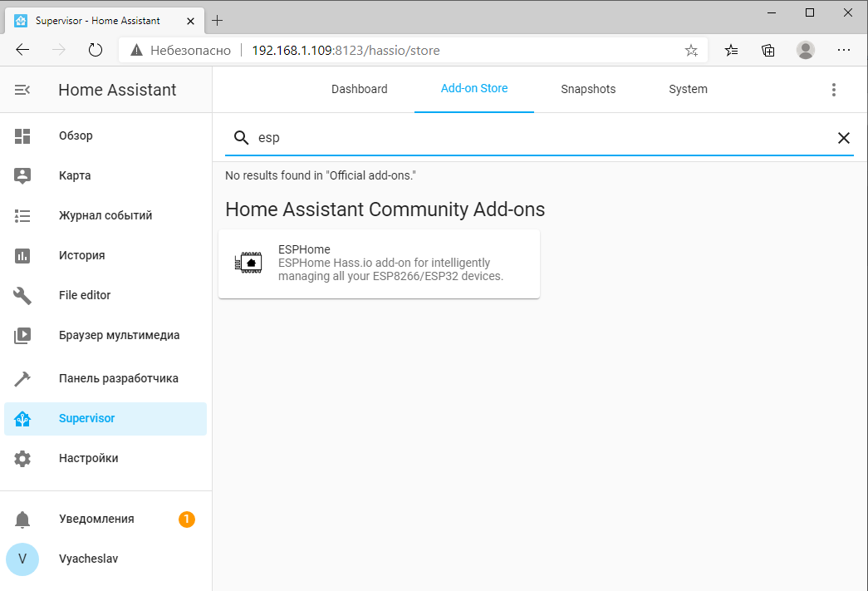
Task: Open the Обзор overview icon
Action: pyautogui.click(x=22, y=135)
